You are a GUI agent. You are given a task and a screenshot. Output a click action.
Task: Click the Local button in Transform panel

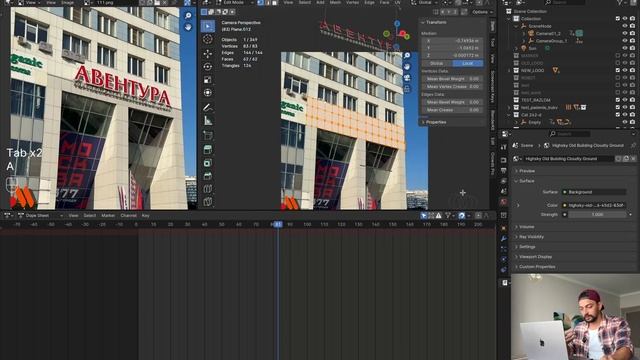point(468,63)
